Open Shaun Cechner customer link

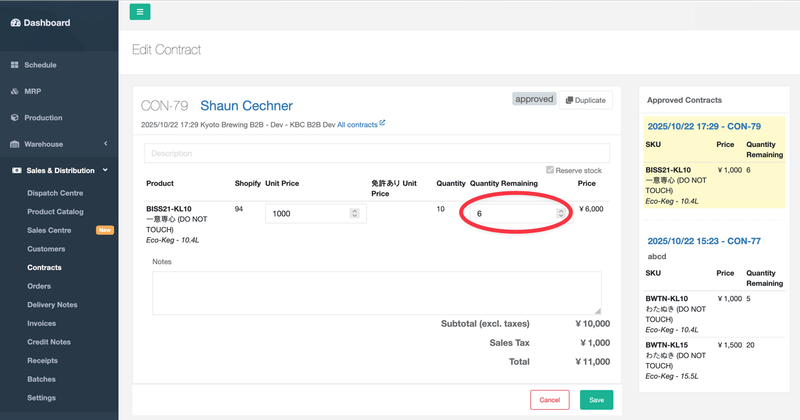(x=247, y=106)
